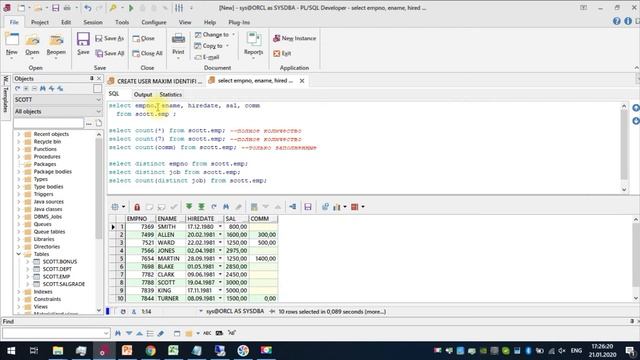Fetch last page with the double green arrow
640x360 pixels.
pyautogui.click(x=201, y=207)
